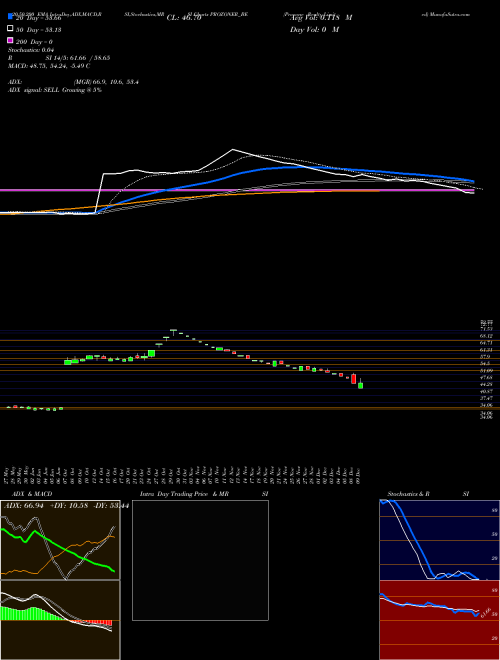Click the 'Stochastics & R' panel title
Viewport: 500px width, 660px height.
[x=409, y=494]
